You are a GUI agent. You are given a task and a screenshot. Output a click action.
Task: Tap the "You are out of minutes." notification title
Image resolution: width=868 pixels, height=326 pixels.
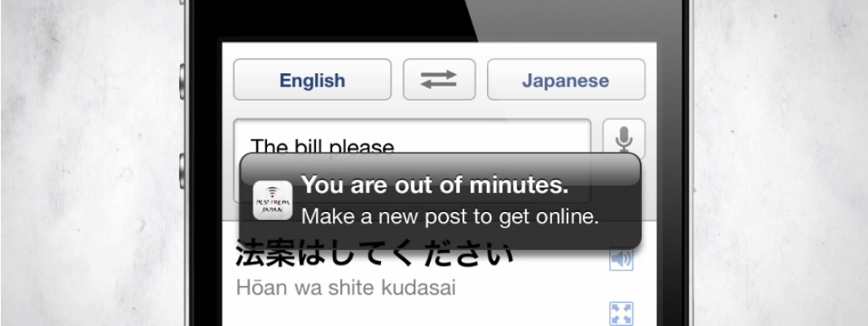[x=435, y=186]
